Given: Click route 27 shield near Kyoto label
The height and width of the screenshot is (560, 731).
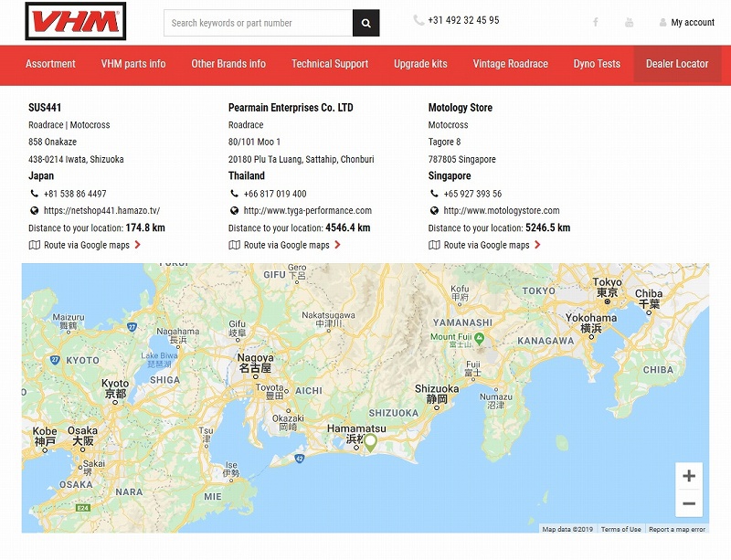Looking at the screenshot, I should [55, 360].
